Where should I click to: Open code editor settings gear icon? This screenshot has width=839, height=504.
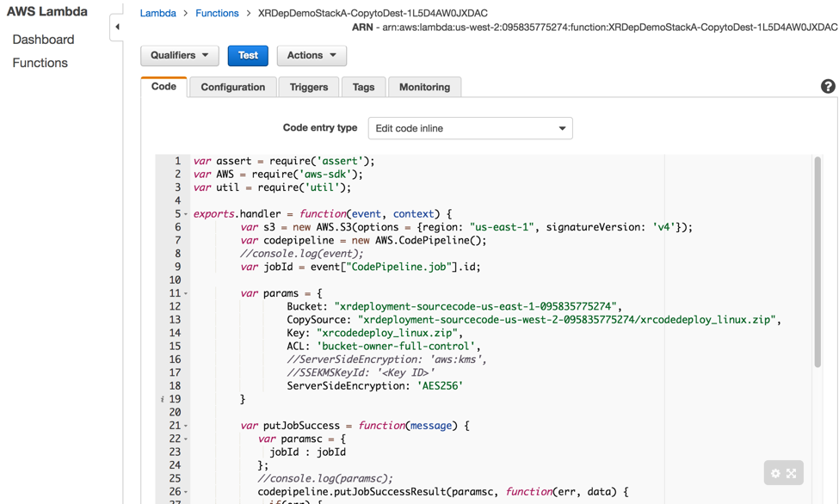pyautogui.click(x=775, y=474)
